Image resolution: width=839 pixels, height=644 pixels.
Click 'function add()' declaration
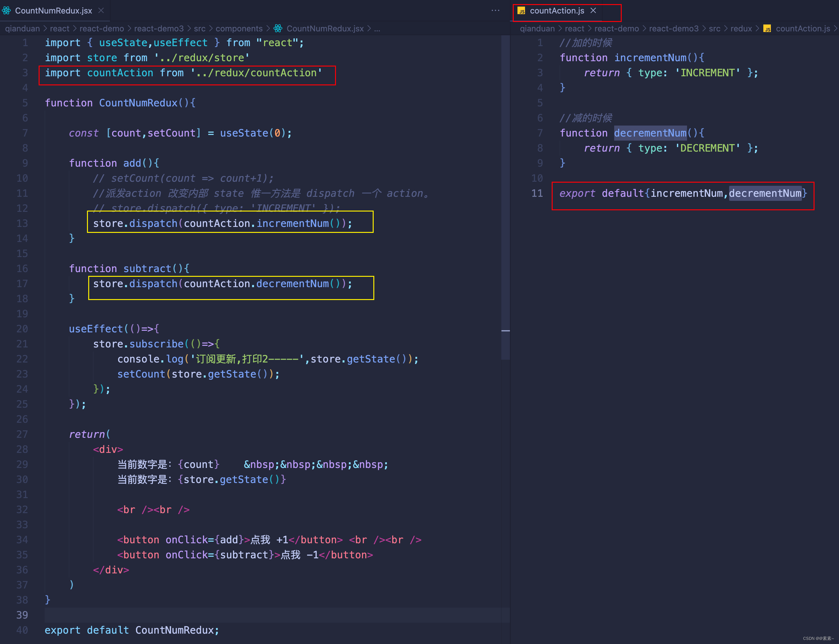click(114, 163)
